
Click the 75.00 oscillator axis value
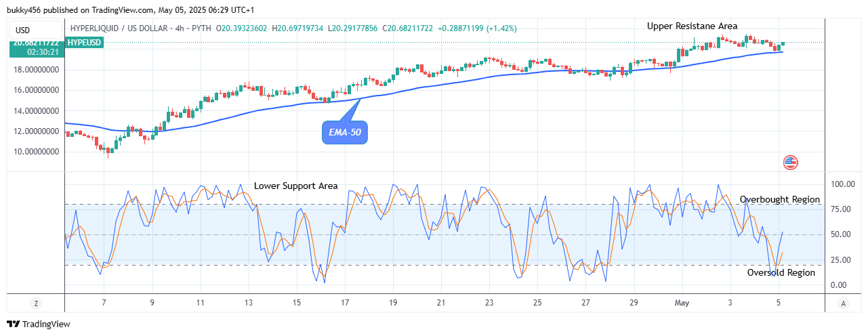point(840,209)
